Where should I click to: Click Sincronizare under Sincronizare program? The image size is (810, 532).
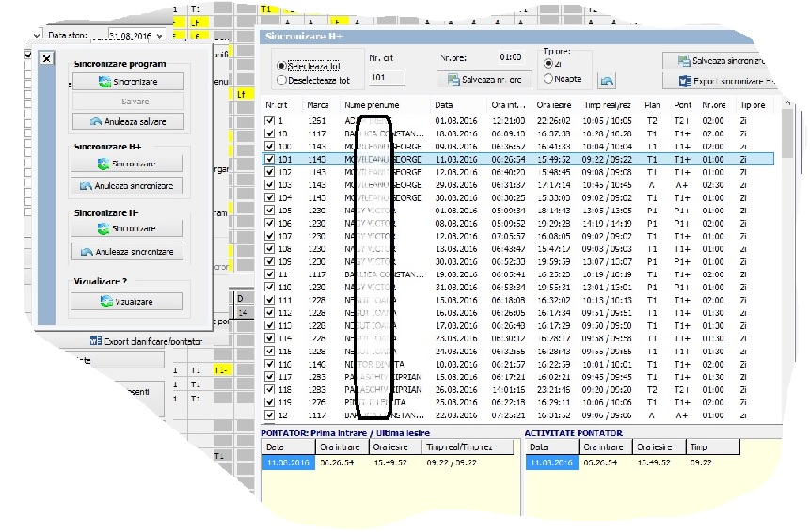[128, 82]
